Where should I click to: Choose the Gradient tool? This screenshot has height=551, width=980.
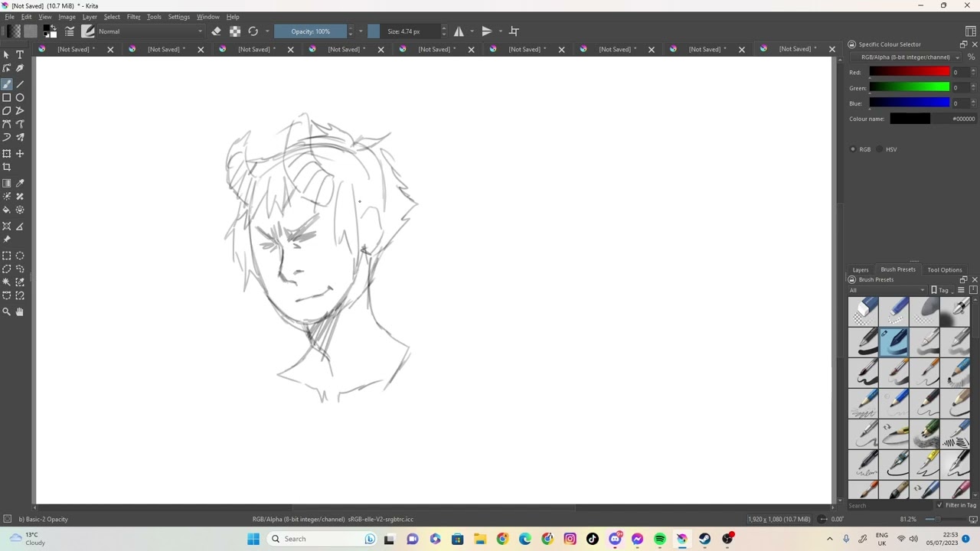(x=7, y=183)
